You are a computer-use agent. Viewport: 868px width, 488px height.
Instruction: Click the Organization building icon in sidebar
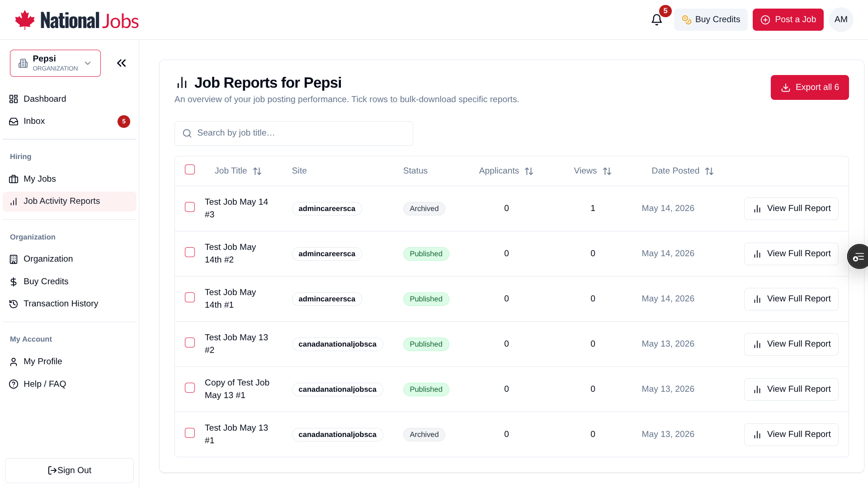(14, 259)
